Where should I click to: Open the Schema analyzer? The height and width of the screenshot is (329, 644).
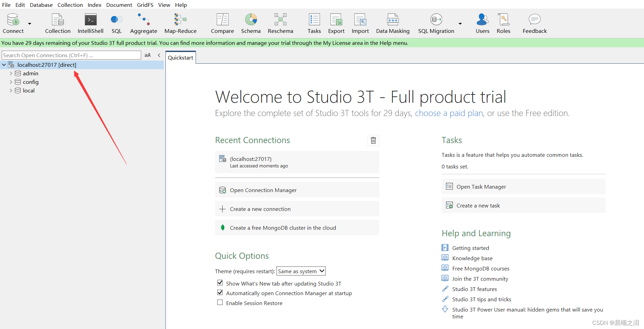tap(251, 23)
